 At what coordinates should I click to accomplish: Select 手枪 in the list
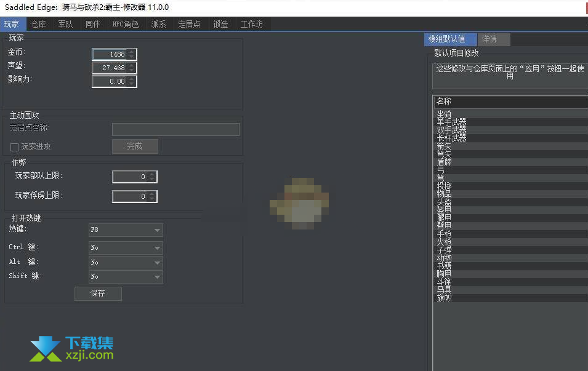click(x=511, y=234)
